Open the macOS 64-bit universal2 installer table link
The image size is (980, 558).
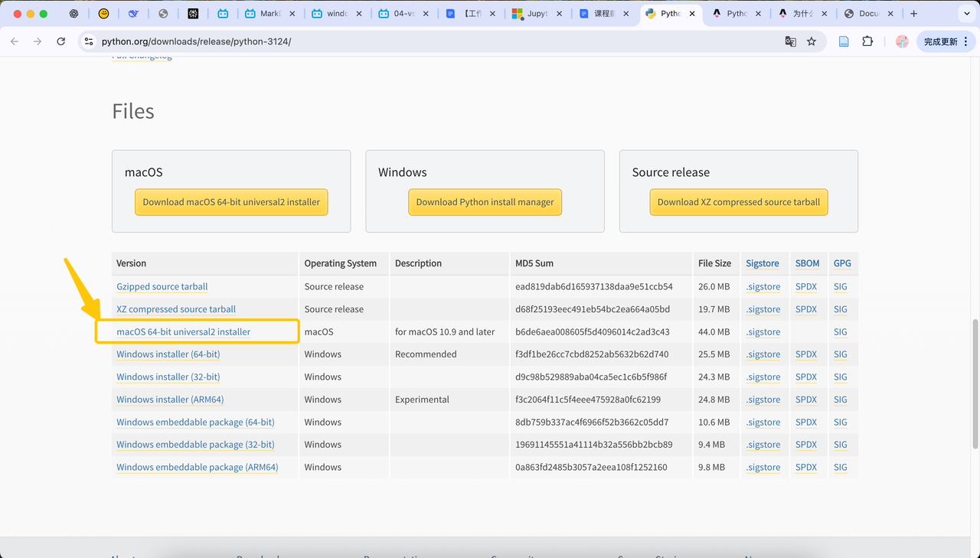(x=183, y=331)
